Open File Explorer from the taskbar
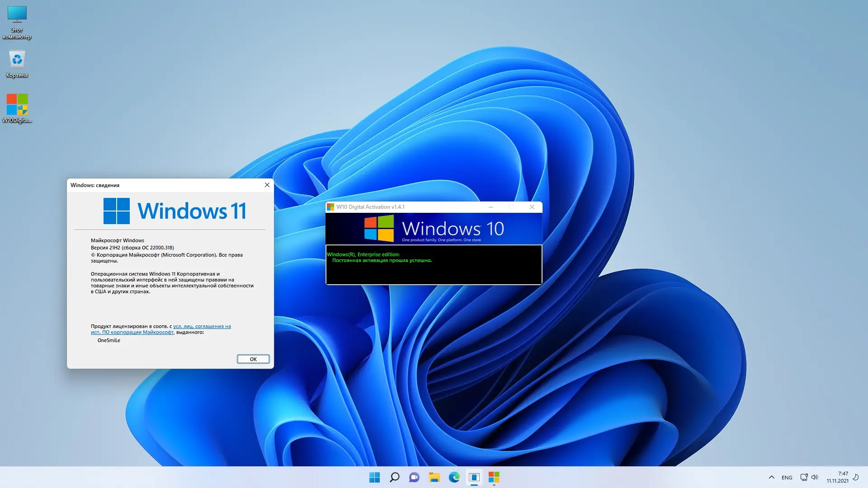This screenshot has height=488, width=868. coord(434,477)
